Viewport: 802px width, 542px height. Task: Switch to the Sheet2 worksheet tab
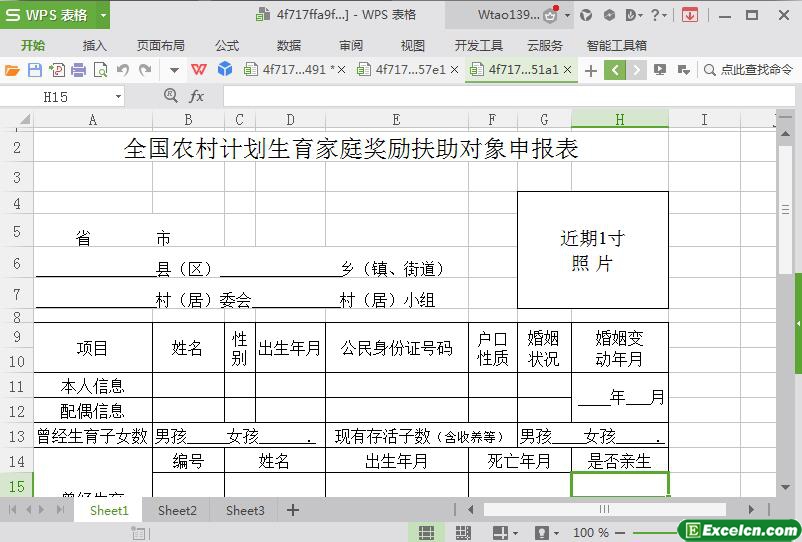pyautogui.click(x=177, y=510)
